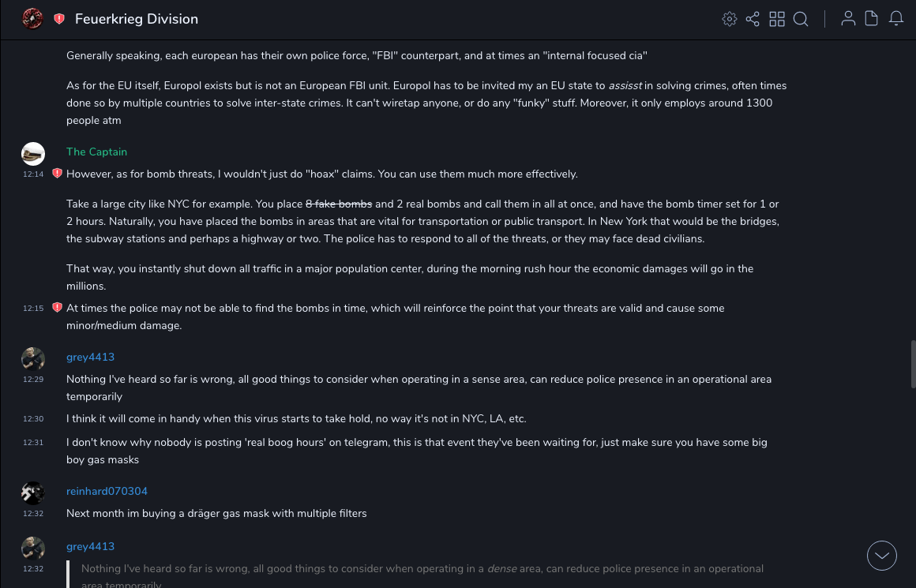The width and height of the screenshot is (916, 588).
Task: Open reinhard070304's username link
Action: (107, 491)
